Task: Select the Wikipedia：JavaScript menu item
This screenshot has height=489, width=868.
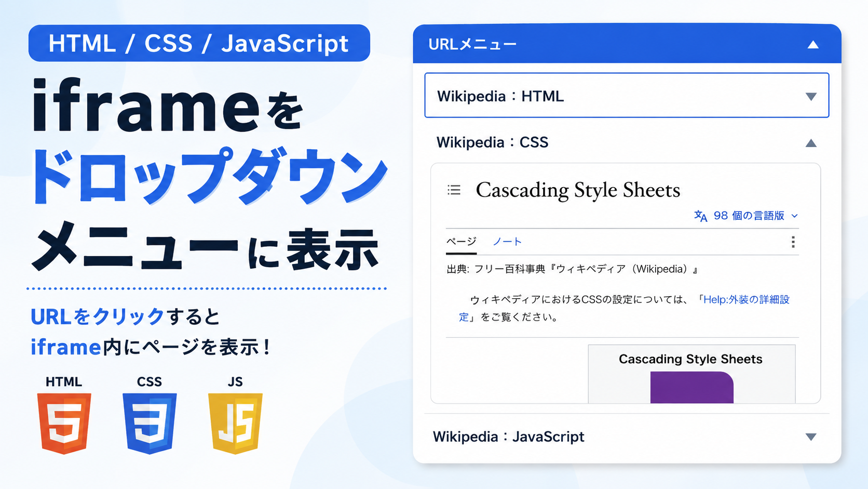Action: tap(627, 437)
